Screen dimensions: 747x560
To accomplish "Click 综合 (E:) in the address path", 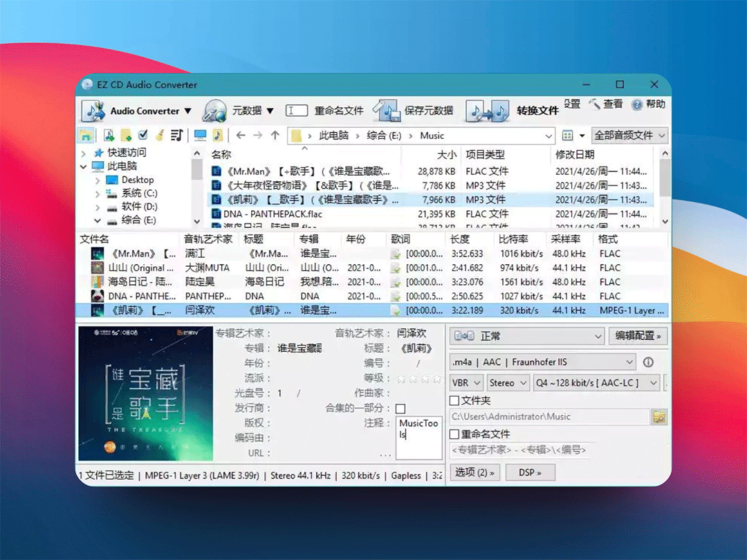I will coord(384,136).
